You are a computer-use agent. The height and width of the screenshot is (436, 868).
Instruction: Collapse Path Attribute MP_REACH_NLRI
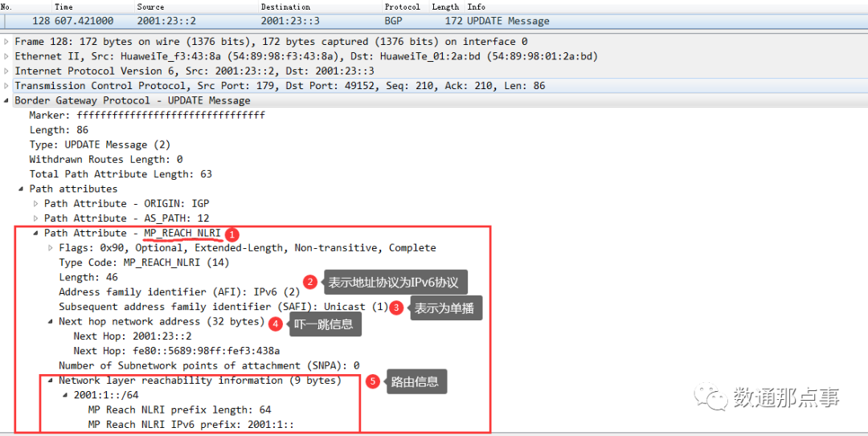[36, 233]
